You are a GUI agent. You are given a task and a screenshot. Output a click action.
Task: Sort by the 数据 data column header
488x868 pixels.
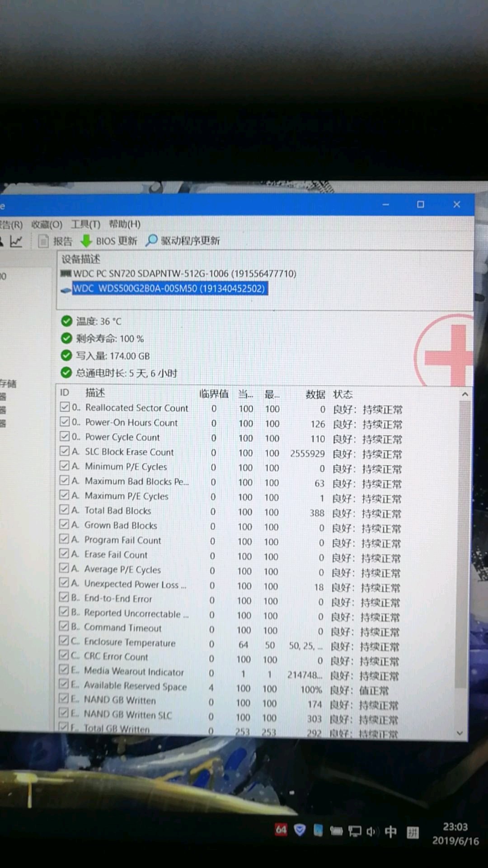pos(315,394)
